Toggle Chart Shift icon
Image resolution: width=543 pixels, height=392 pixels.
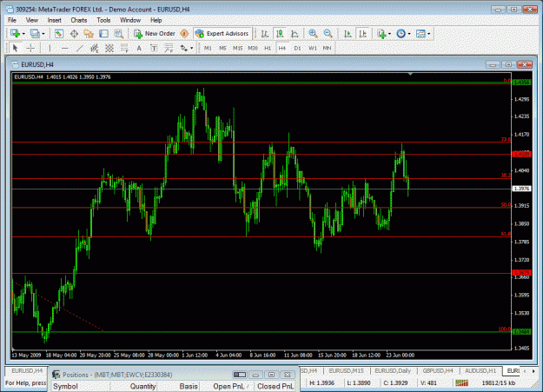click(363, 34)
